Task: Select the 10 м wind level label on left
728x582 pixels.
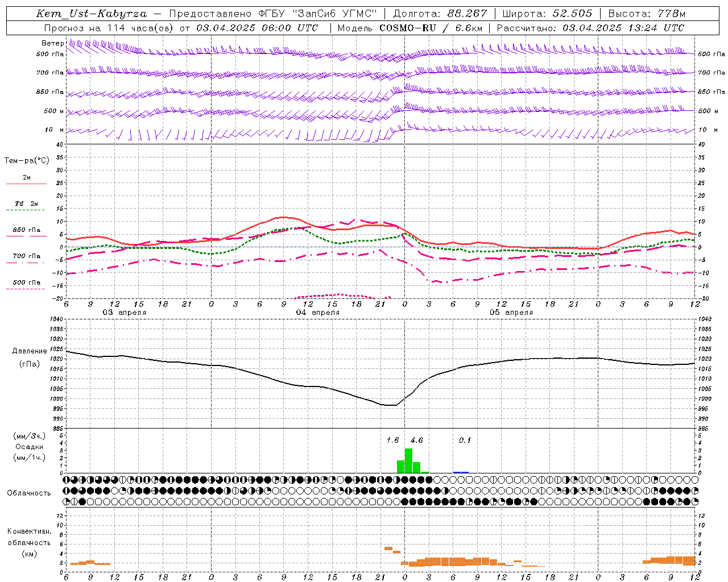Action: 54,130
